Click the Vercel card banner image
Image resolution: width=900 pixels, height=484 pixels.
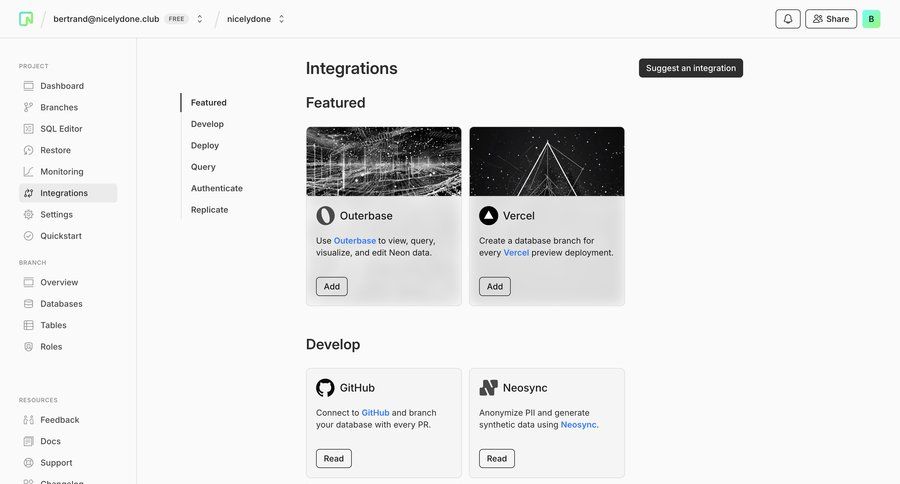546,161
